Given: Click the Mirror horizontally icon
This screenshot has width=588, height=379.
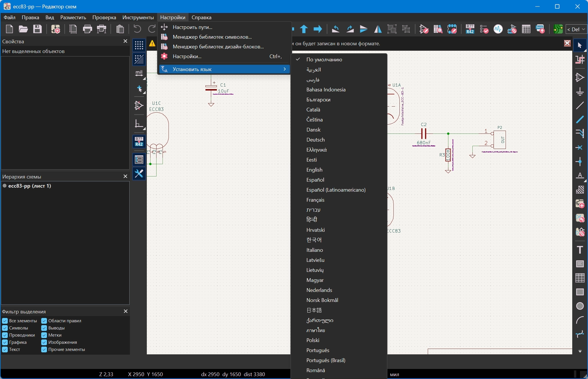Looking at the screenshot, I should tap(378, 29).
